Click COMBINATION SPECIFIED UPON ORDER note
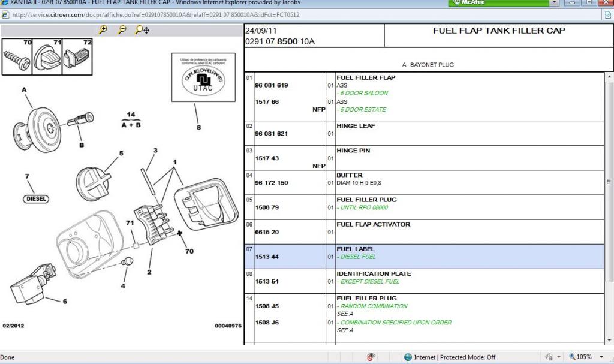This screenshot has width=614, height=364. (395, 323)
